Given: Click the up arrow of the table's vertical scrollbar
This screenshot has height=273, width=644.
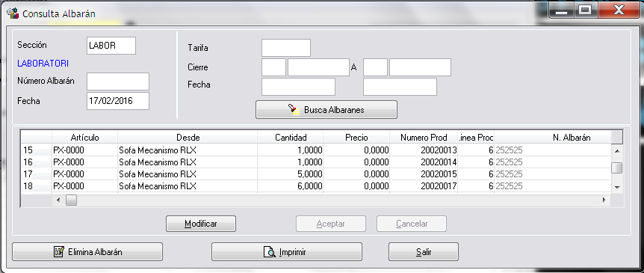Looking at the screenshot, I should coord(616,150).
